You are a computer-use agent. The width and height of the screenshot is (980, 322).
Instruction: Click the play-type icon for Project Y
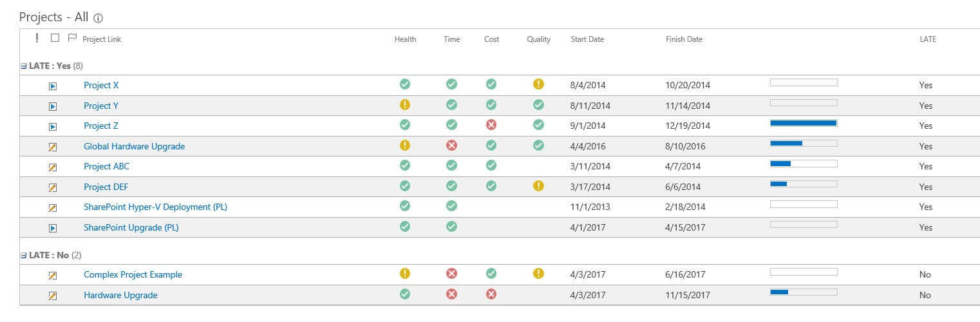pos(53,106)
